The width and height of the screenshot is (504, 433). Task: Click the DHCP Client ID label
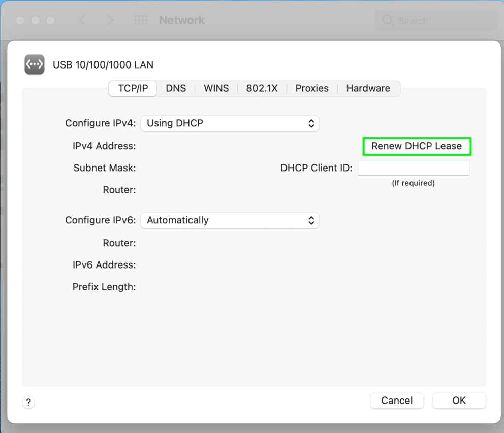pos(317,168)
